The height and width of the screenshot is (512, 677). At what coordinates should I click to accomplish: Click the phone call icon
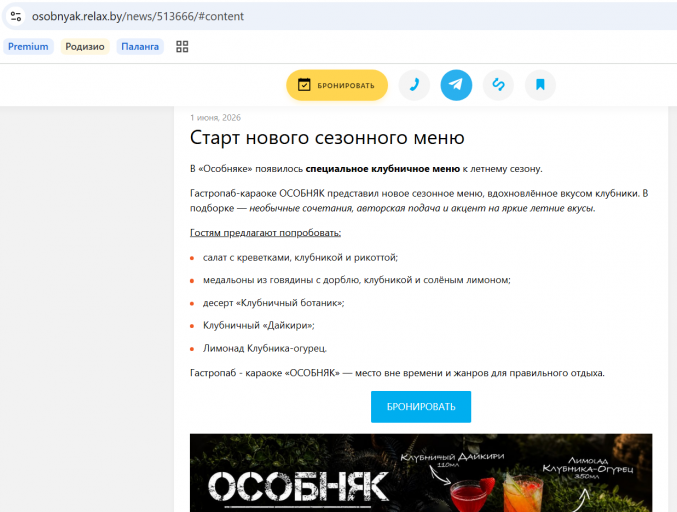point(414,85)
